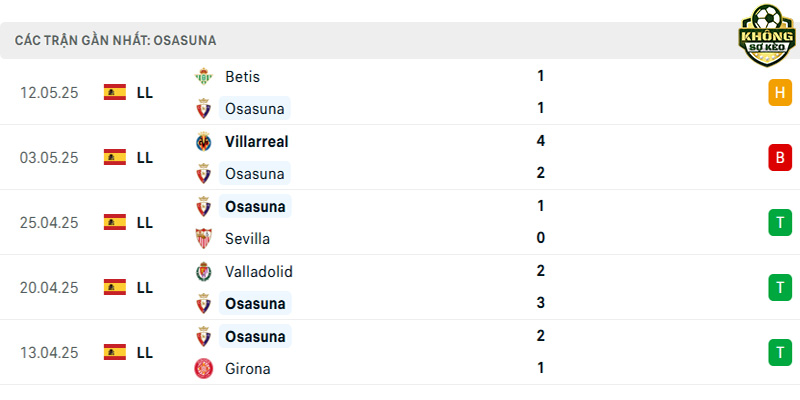Click the Girona club crest icon
The image size is (800, 400).
[x=204, y=368]
